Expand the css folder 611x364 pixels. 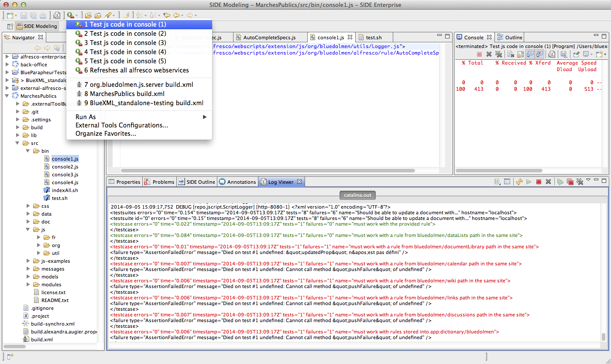tap(28, 206)
